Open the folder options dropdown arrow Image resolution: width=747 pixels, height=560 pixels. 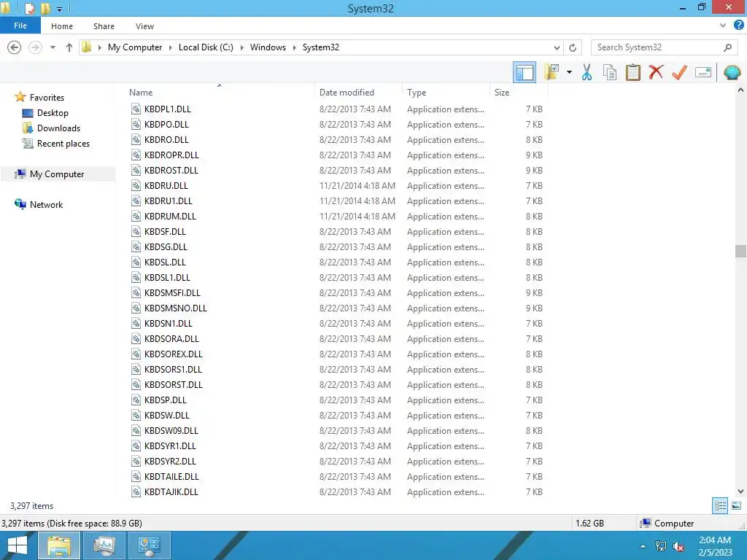(x=569, y=72)
